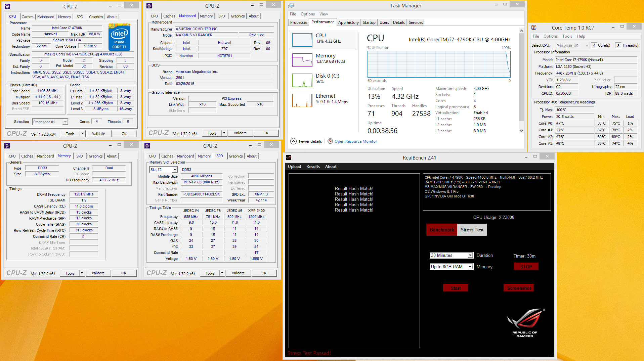Open Tools dropdown arrow in Memory CPU-Z window
This screenshot has height=361, width=644.
click(82, 273)
